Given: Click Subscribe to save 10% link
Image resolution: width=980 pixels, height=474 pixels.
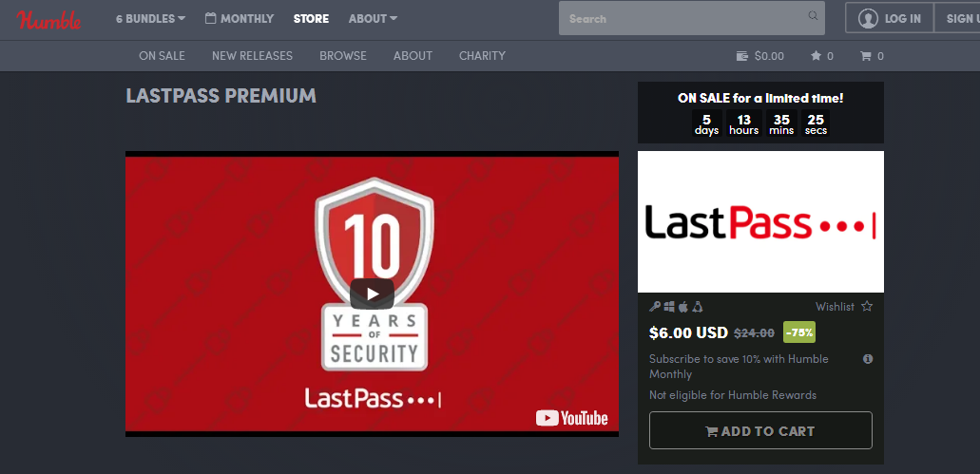Looking at the screenshot, I should point(739,367).
